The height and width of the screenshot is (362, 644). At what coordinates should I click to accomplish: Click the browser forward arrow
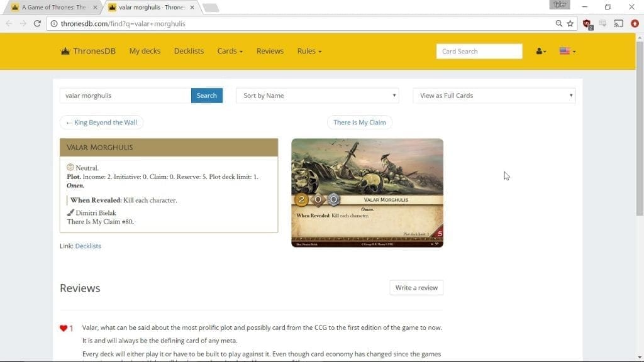pos(23,24)
